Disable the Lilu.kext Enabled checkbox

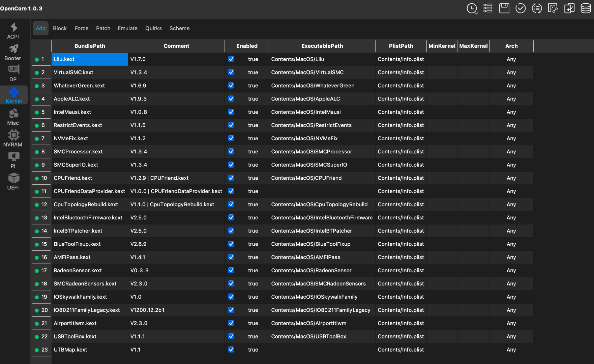click(x=231, y=59)
